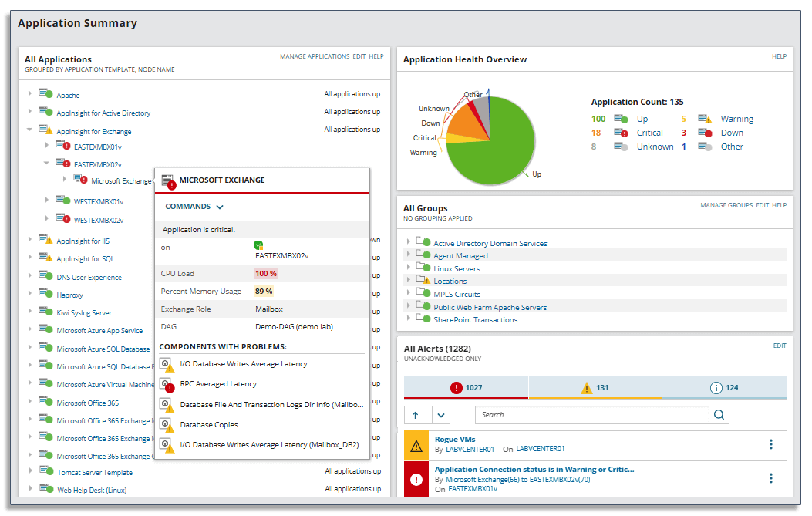Image resolution: width=812 pixels, height=516 pixels.
Task: Click the Database Copies warning component icon
Action: pyautogui.click(x=167, y=425)
